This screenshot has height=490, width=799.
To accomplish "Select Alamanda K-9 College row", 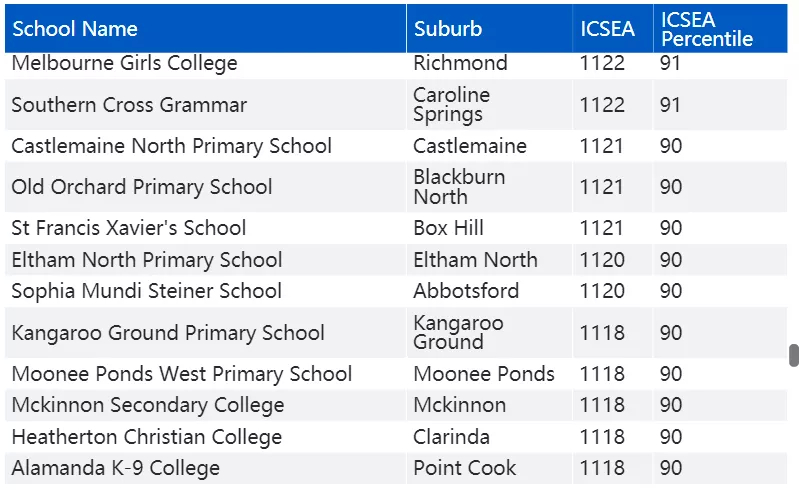I will tap(396, 468).
